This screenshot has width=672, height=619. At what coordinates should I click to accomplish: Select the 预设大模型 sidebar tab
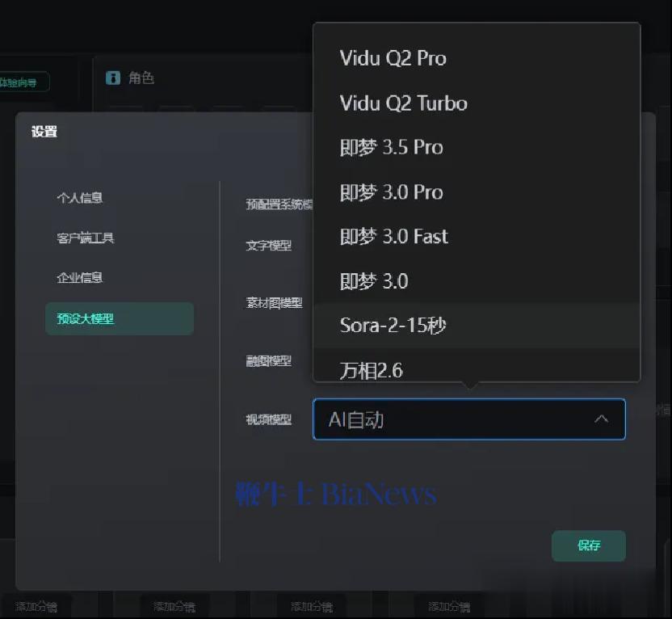coord(120,318)
